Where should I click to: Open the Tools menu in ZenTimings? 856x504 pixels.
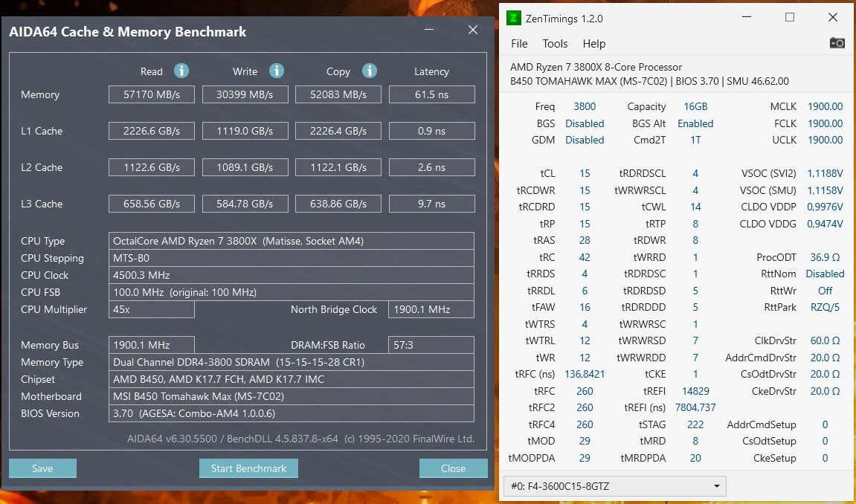coord(556,44)
